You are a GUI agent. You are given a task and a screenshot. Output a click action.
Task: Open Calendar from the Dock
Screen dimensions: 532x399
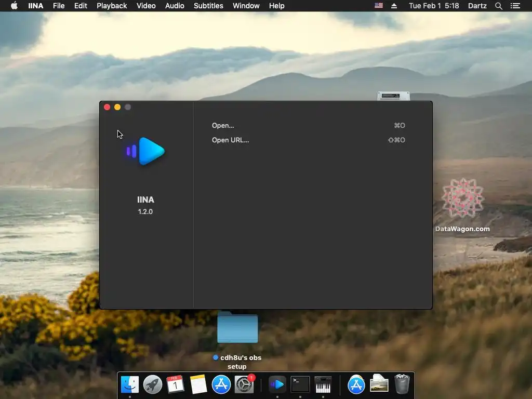[x=175, y=384]
